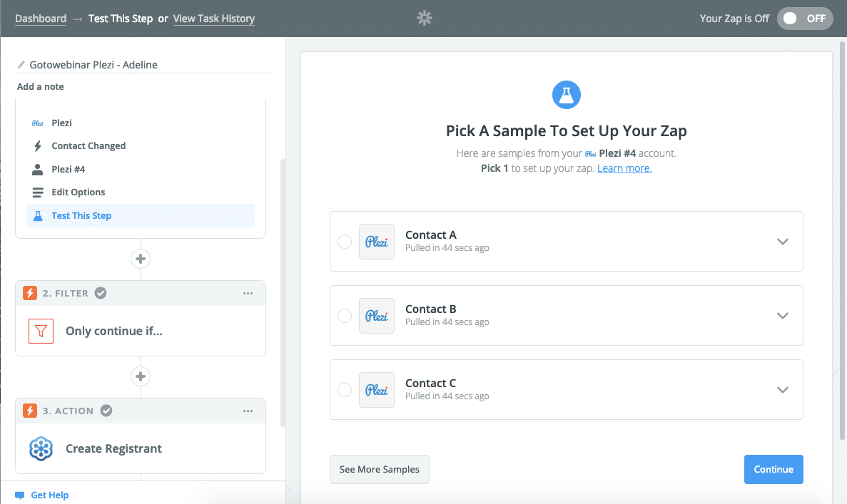Viewport: 847px width, 504px height.
Task: Open the three-dot menu on Filter step
Action: click(248, 293)
